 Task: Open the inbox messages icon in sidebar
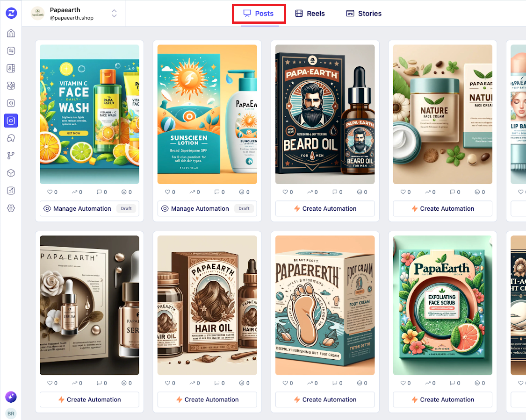click(x=11, y=50)
